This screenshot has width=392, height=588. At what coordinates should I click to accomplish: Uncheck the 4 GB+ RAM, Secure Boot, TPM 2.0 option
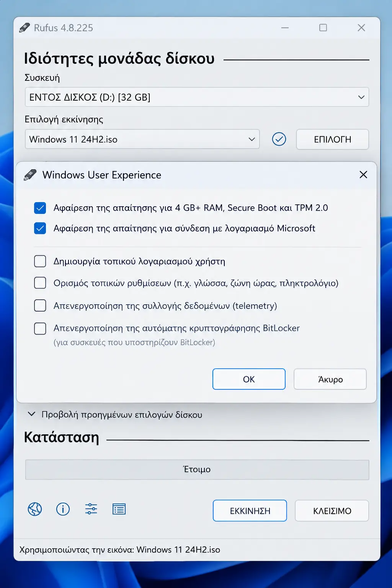40,208
